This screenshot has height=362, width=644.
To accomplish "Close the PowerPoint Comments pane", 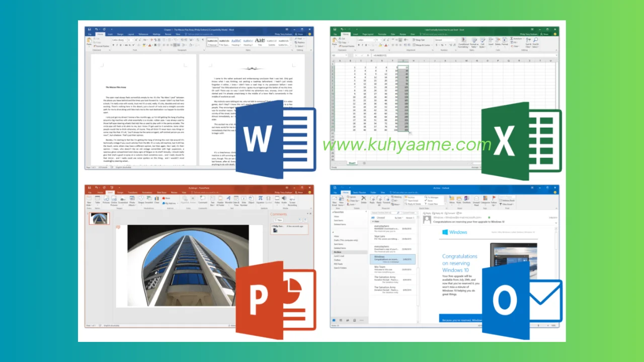I will coord(310,213).
